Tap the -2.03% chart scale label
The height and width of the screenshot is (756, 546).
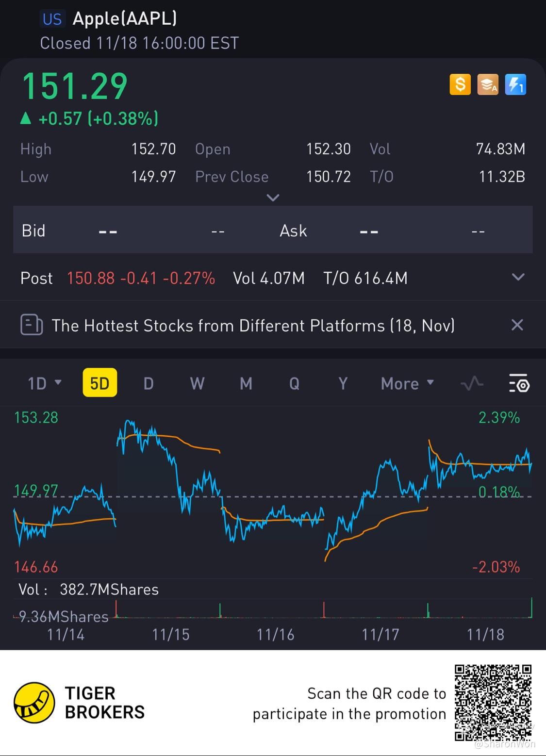(x=496, y=567)
